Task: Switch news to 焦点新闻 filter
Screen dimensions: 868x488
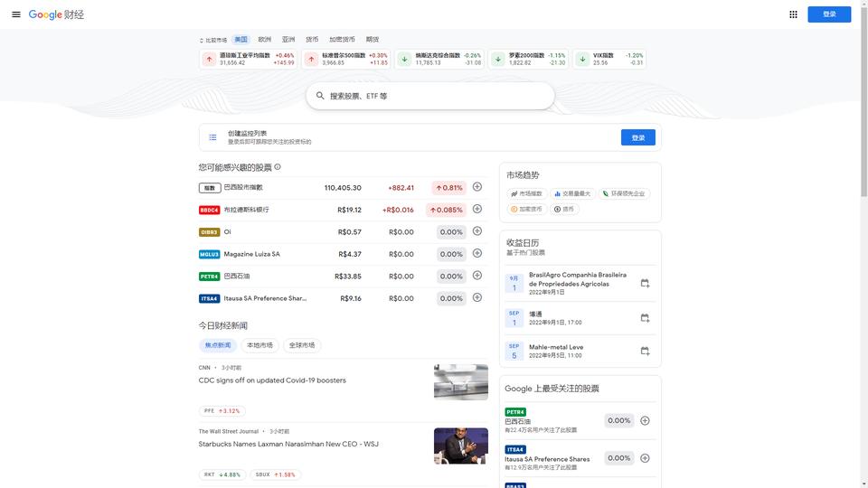Action: (x=218, y=345)
